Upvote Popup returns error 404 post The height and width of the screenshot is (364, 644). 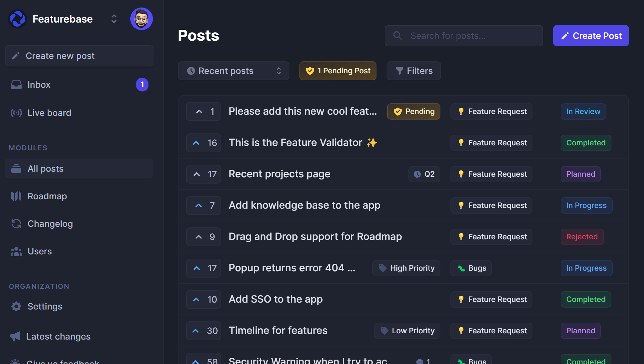(204, 268)
